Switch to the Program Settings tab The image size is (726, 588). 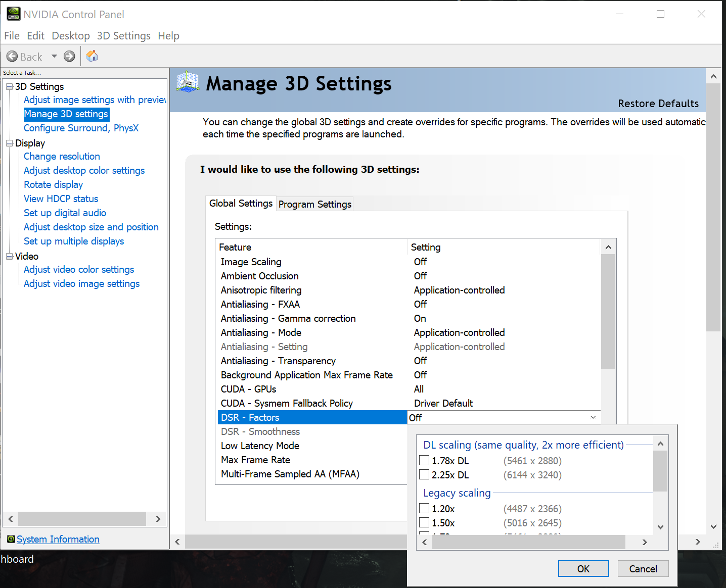pyautogui.click(x=314, y=204)
